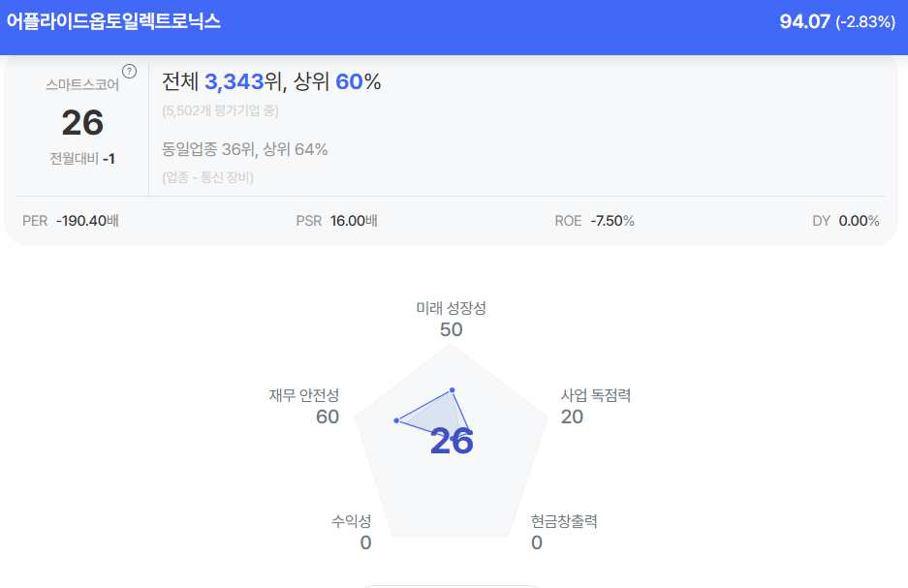908x588 pixels.
Task: Click the central 26 score in radar chart
Action: tap(452, 442)
